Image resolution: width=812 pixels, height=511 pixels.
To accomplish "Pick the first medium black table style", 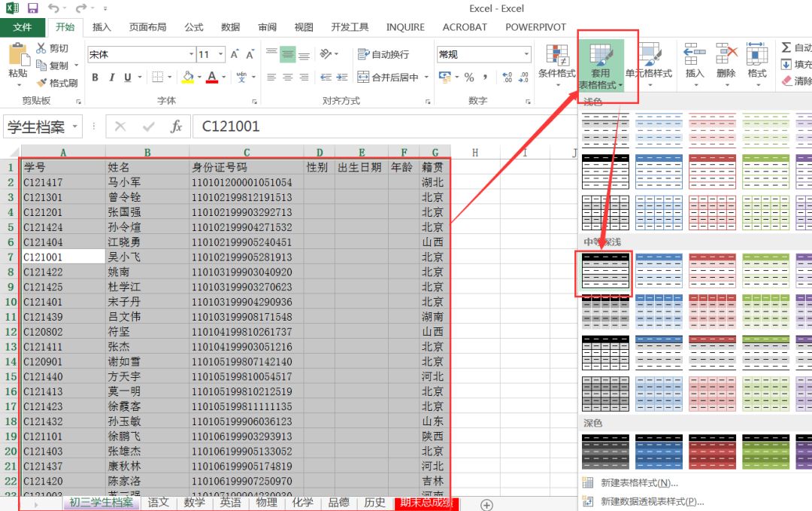I will [605, 272].
